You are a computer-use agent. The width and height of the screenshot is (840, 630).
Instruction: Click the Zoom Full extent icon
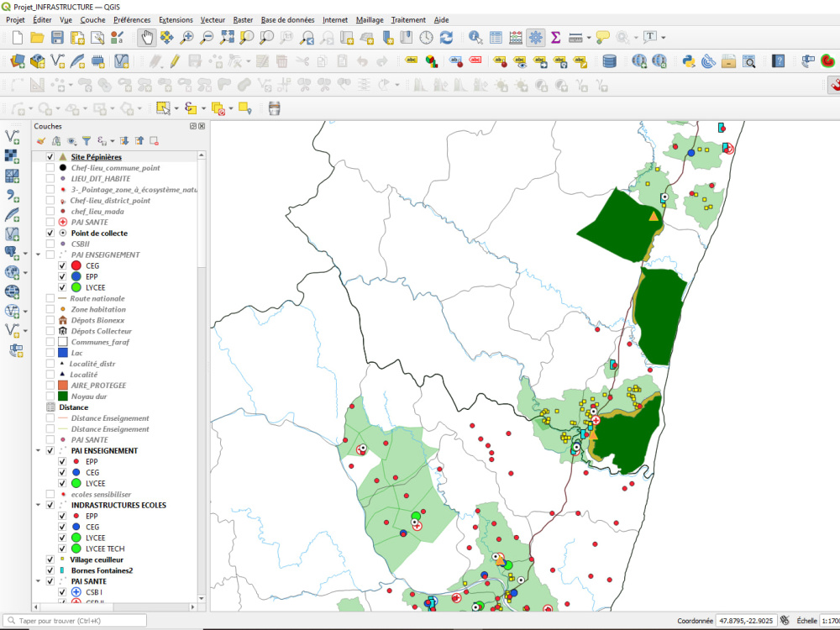227,38
